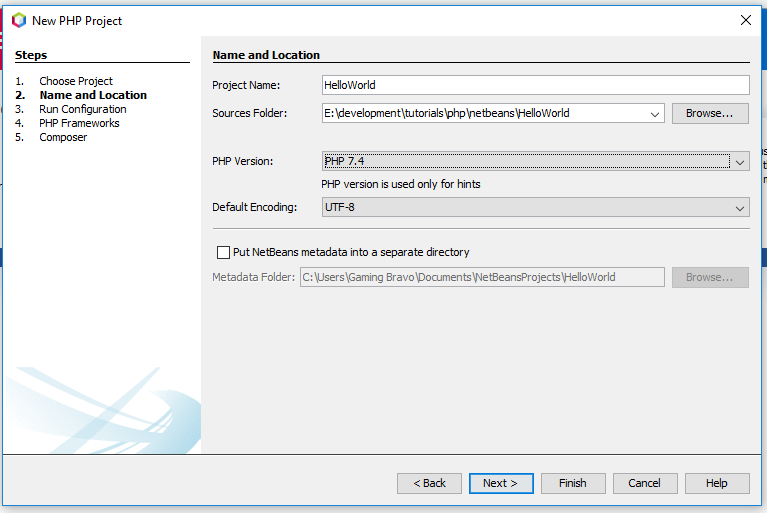Open the Sources Folder dropdown arrow
Image resolution: width=767 pixels, height=513 pixels.
[654, 114]
